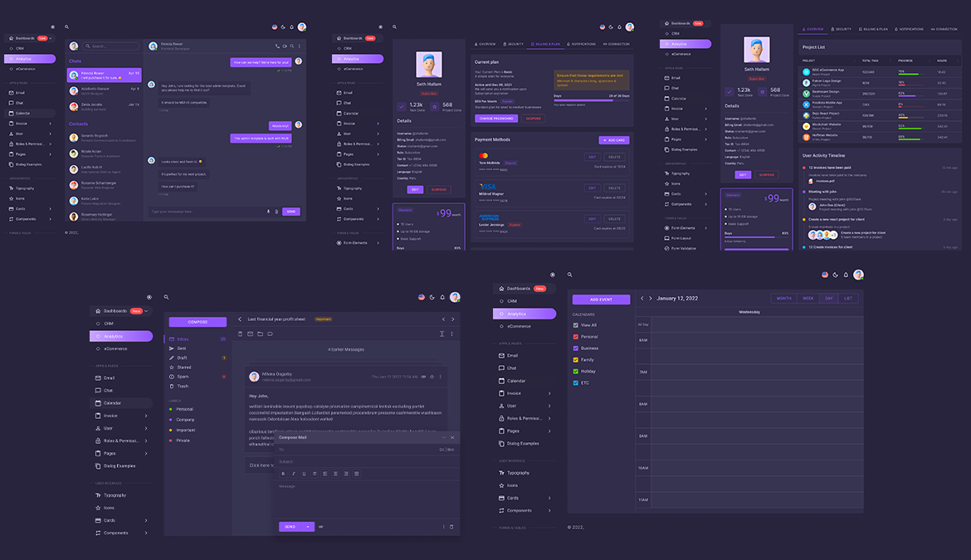Toggle the View All calendars checkbox
This screenshot has height=560, width=971.
[576, 325]
